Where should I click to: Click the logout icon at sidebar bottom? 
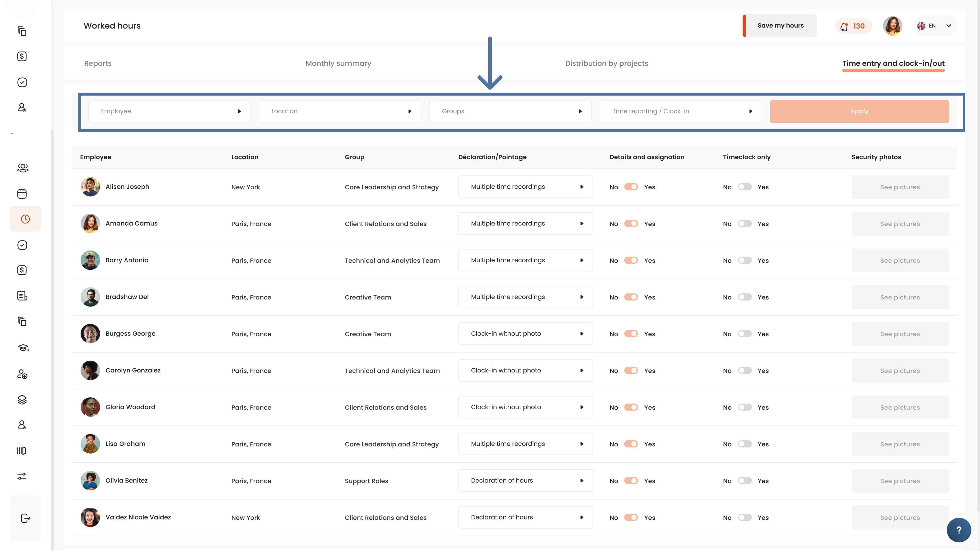(x=25, y=518)
